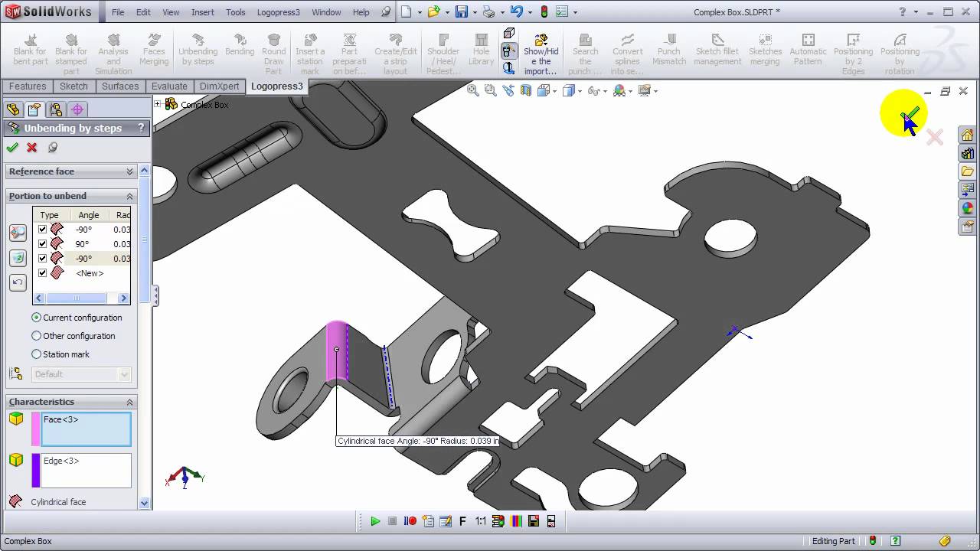980x551 pixels.
Task: Click the Print icon
Action: click(488, 11)
